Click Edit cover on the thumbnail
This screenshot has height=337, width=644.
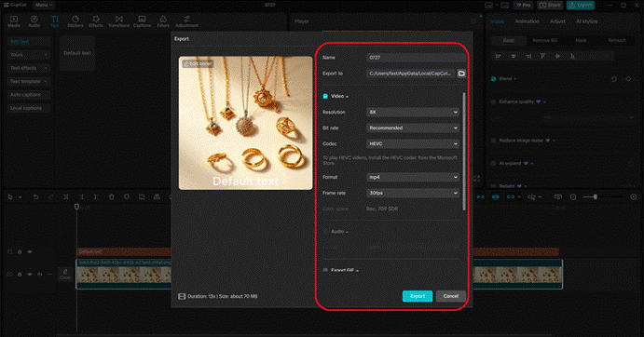198,63
